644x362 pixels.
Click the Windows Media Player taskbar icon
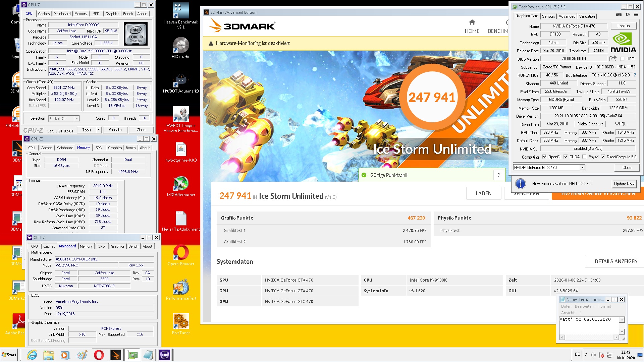click(65, 355)
